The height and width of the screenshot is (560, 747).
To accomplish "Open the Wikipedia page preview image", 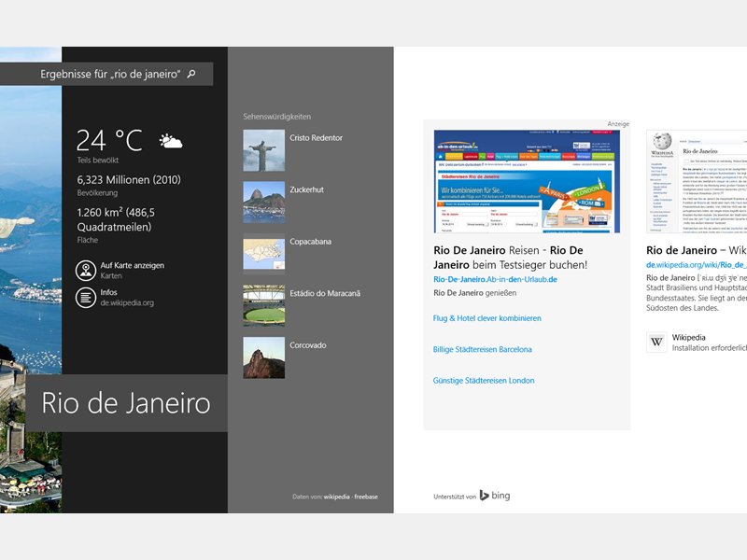I will coord(697,181).
